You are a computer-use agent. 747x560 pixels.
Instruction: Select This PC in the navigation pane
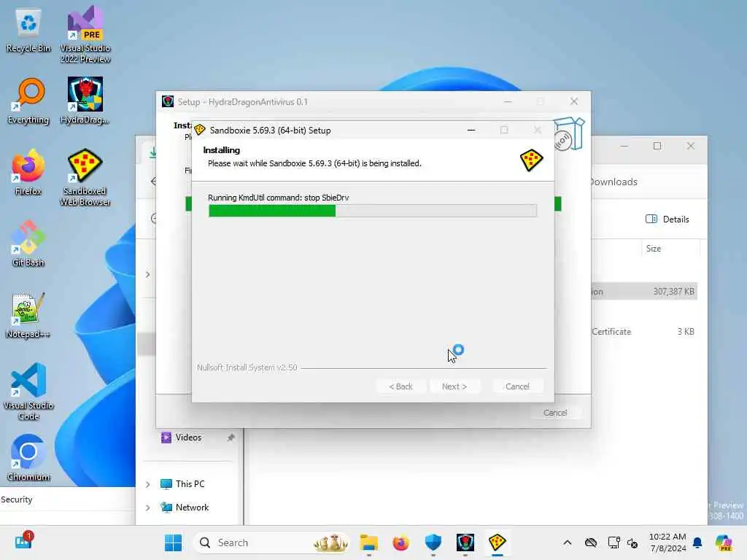[x=190, y=484]
